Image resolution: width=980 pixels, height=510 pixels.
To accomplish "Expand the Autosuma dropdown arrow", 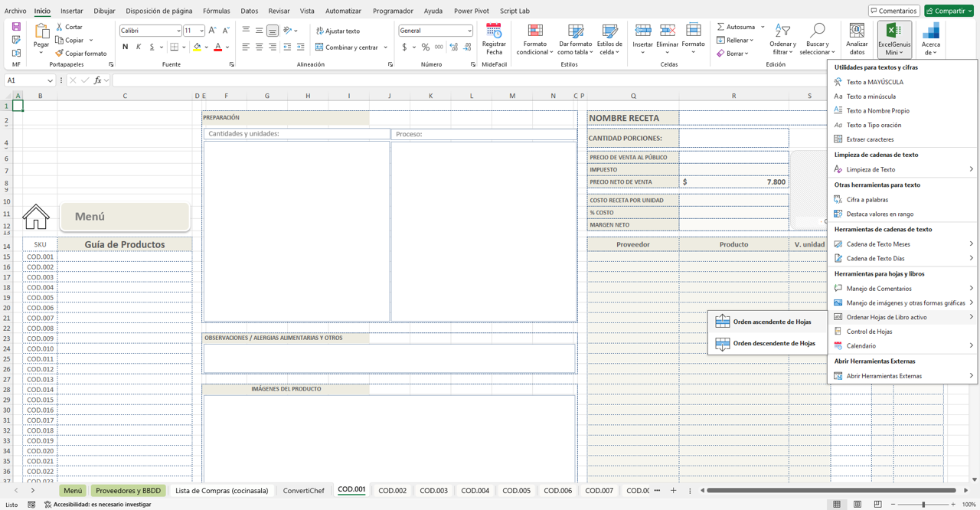I will pos(763,27).
